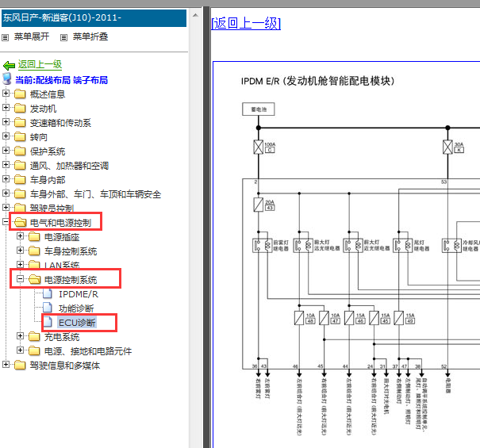Collapse the 电源控制系统 tree node

20,279
